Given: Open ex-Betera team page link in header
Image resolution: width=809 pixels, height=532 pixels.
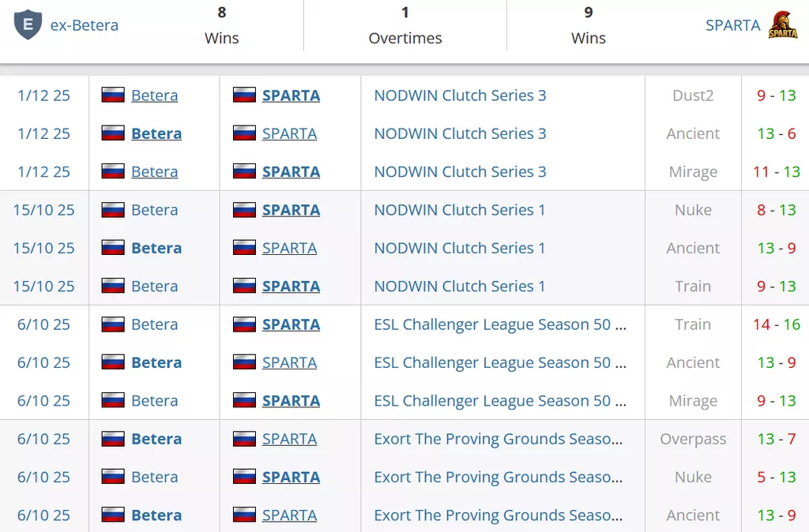Looking at the screenshot, I should 84,25.
